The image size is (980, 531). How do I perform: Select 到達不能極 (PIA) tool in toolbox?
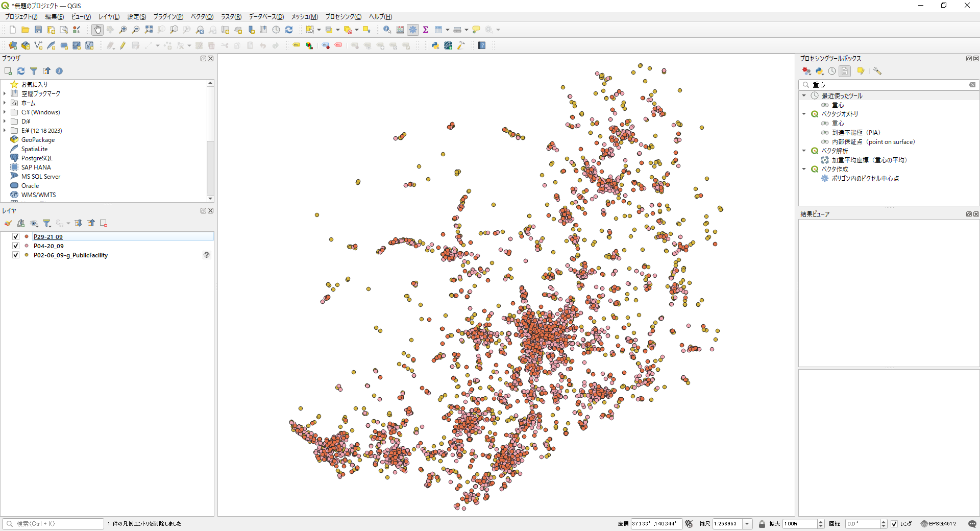click(x=856, y=133)
